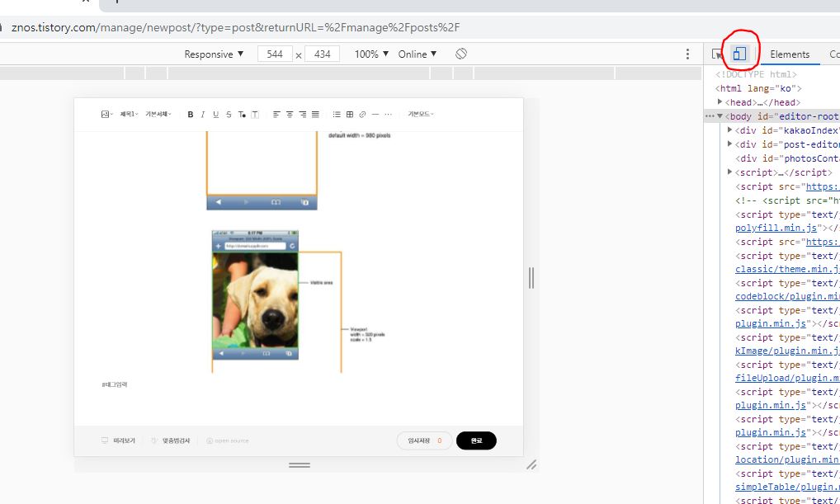This screenshot has width=840, height=504.
Task: Click the #태그입력 tag input field
Action: point(115,384)
